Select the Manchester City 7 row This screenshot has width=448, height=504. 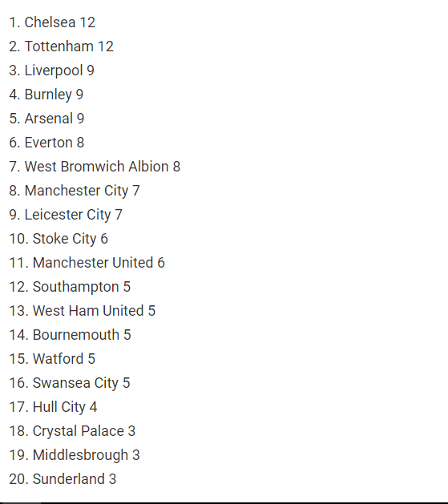click(75, 191)
